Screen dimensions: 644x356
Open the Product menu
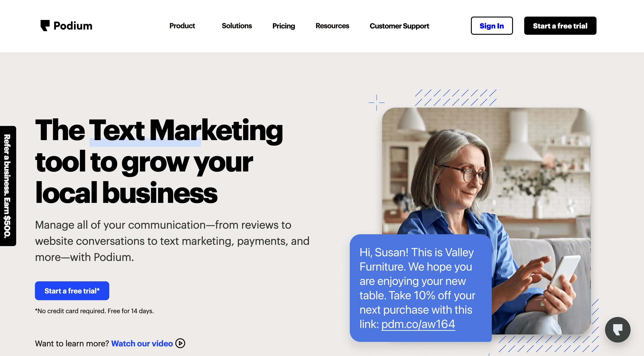182,26
